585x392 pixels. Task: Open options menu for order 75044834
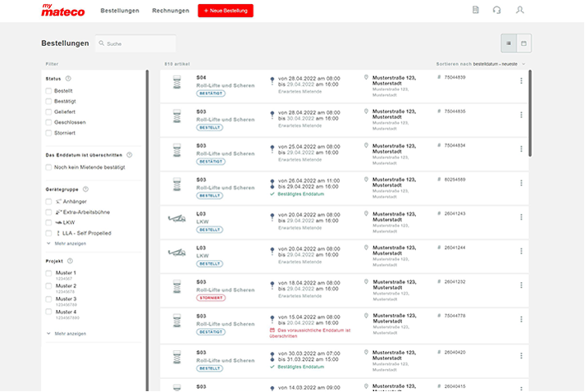(x=521, y=148)
